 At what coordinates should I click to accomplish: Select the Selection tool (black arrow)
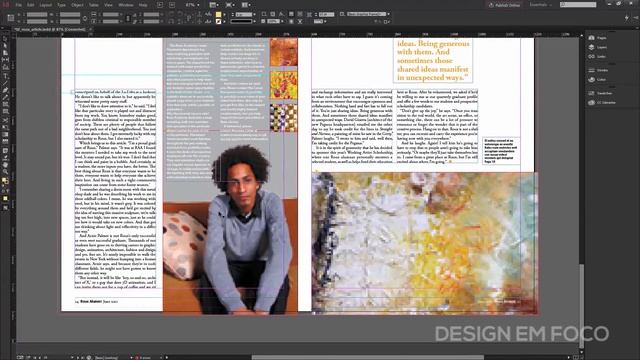point(5,39)
